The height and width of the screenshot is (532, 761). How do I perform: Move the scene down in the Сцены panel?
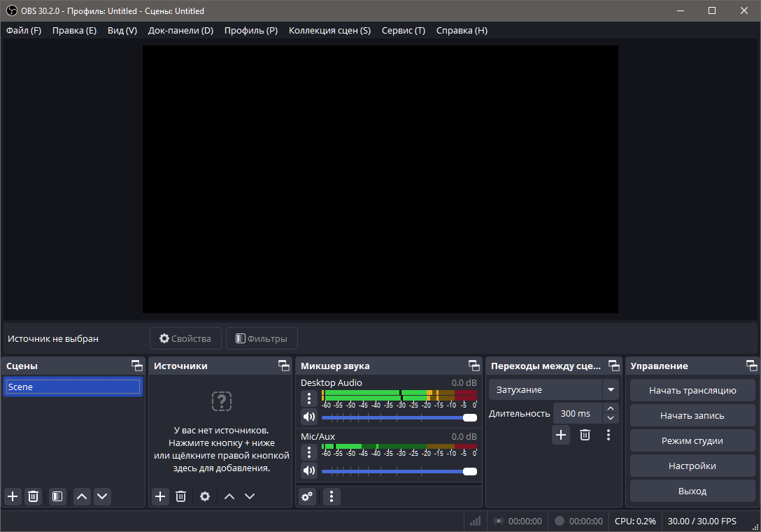tap(102, 496)
